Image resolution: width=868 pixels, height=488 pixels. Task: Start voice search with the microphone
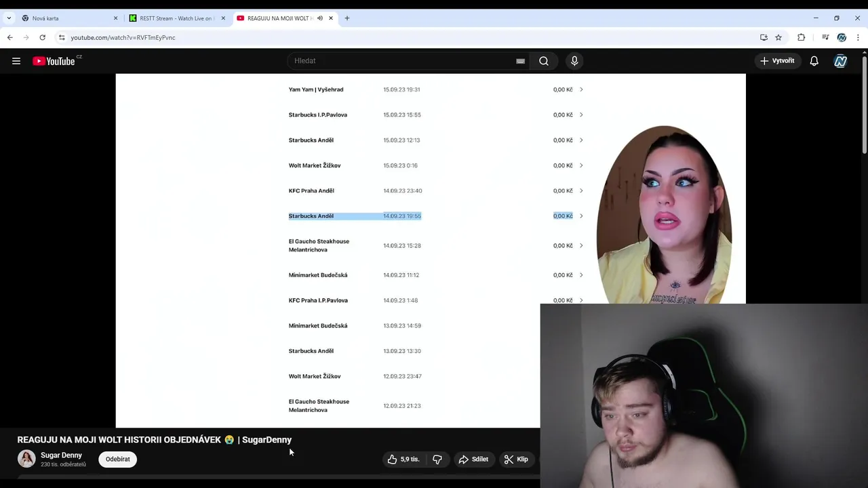click(x=574, y=61)
